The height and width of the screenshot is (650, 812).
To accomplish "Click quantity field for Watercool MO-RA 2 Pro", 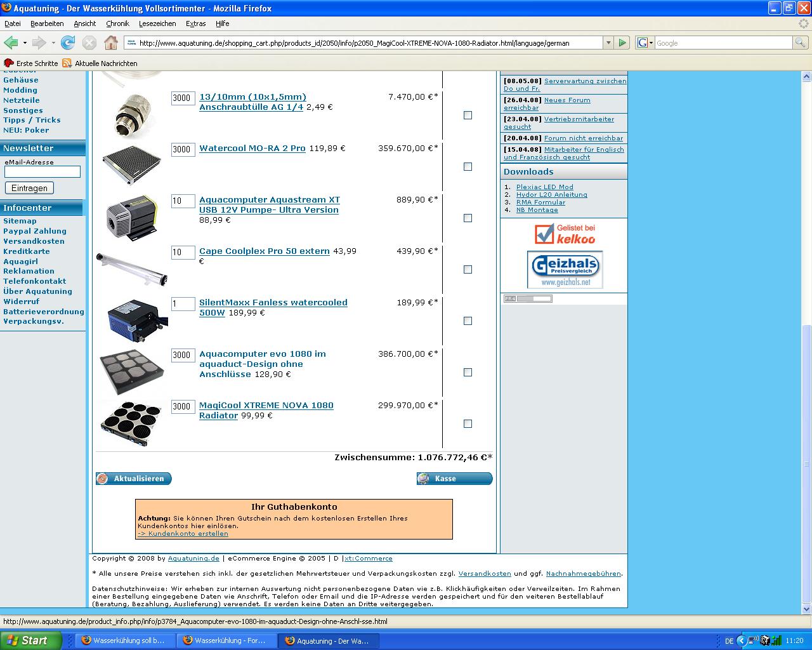I will click(x=183, y=150).
